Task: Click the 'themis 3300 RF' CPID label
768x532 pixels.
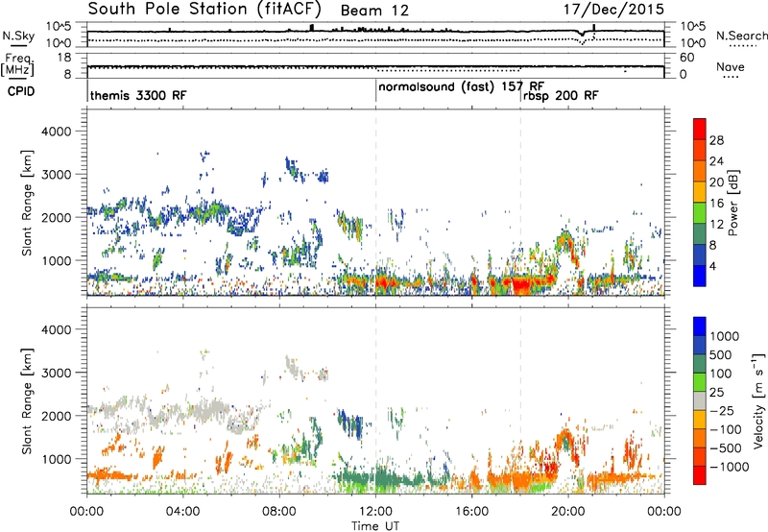Action: (138, 95)
